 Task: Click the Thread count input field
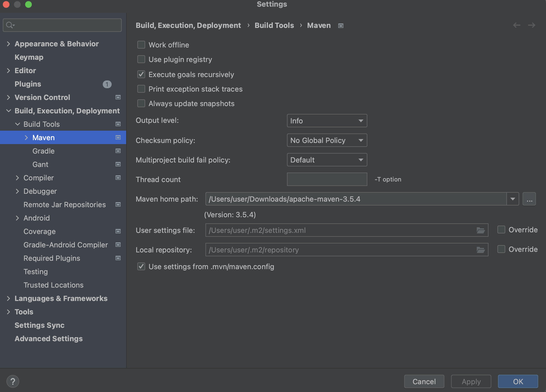327,180
